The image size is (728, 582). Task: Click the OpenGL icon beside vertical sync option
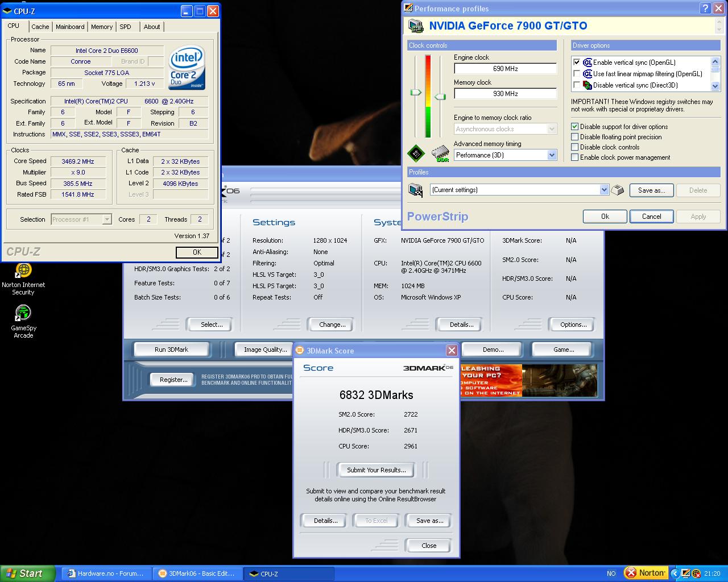click(x=588, y=63)
